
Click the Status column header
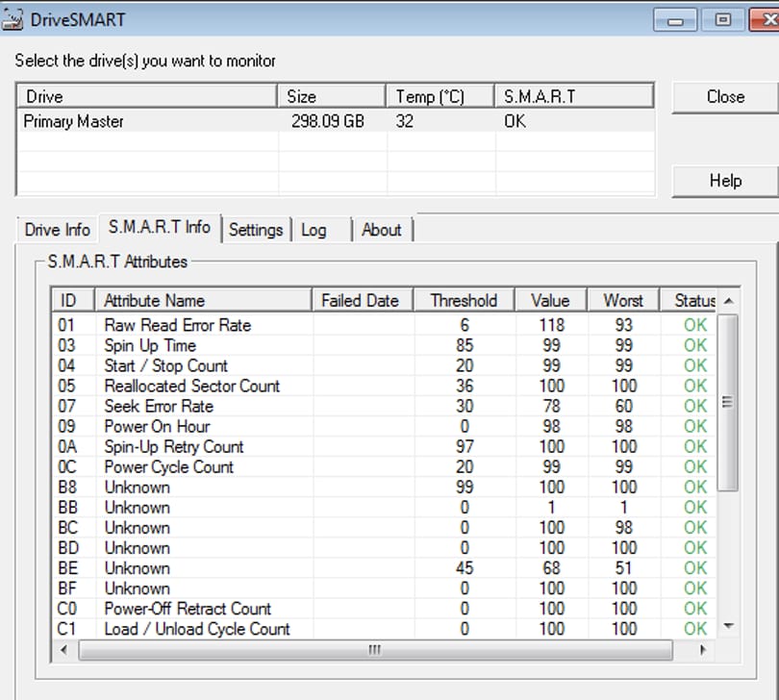tap(688, 301)
